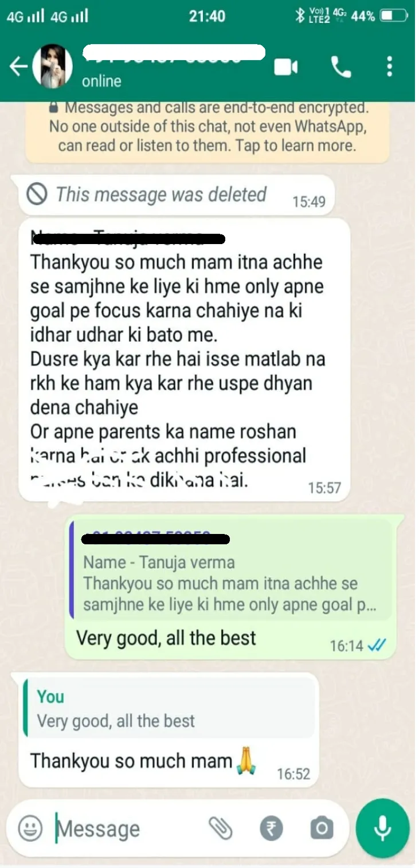Tap the quoted 'You' reply preview
This screenshot has width=419, height=868.
pyautogui.click(x=169, y=708)
